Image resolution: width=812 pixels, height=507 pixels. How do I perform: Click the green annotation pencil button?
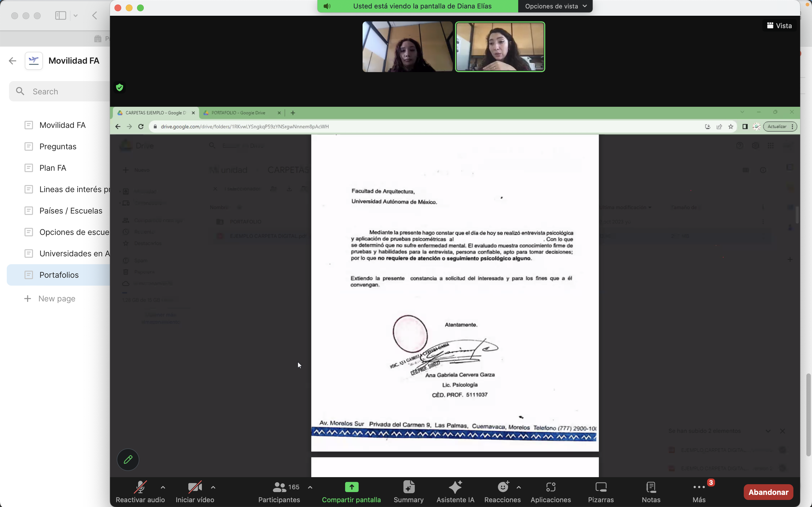128,459
